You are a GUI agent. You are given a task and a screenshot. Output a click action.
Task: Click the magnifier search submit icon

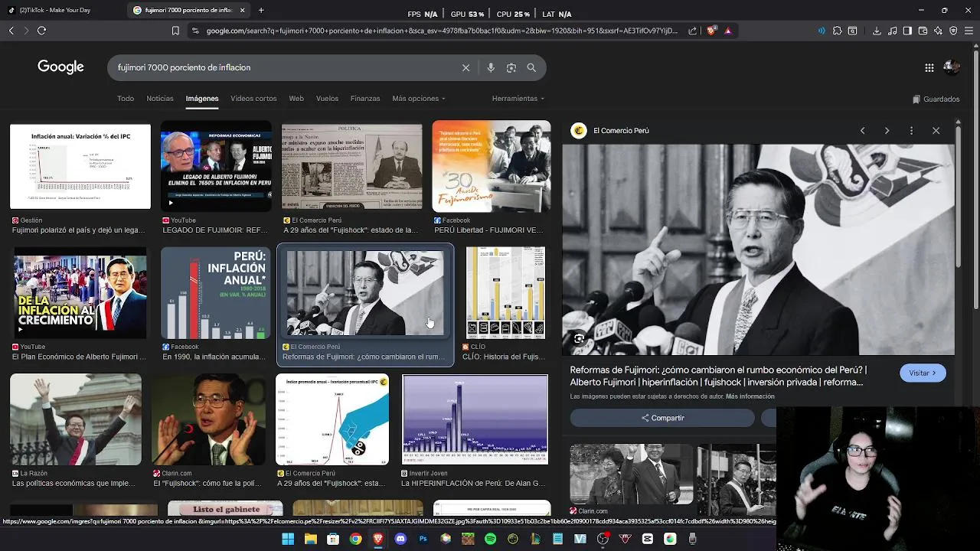click(531, 67)
